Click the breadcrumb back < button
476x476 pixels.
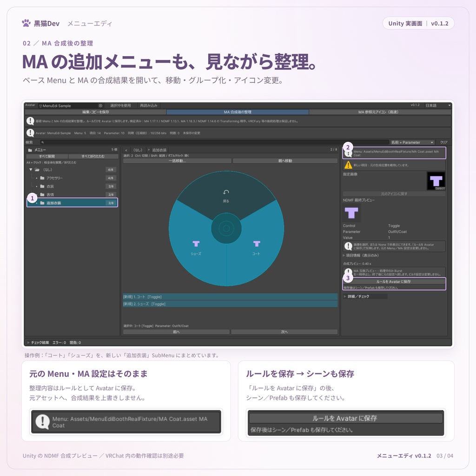(x=126, y=150)
